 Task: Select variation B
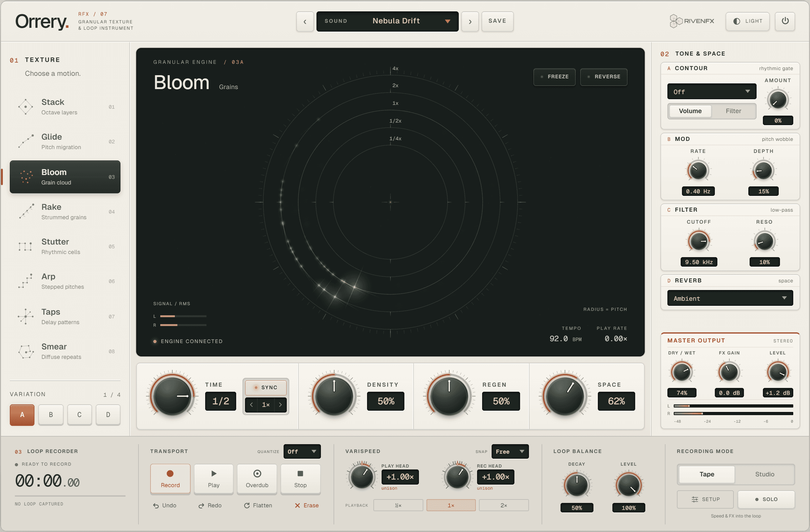[x=51, y=415]
